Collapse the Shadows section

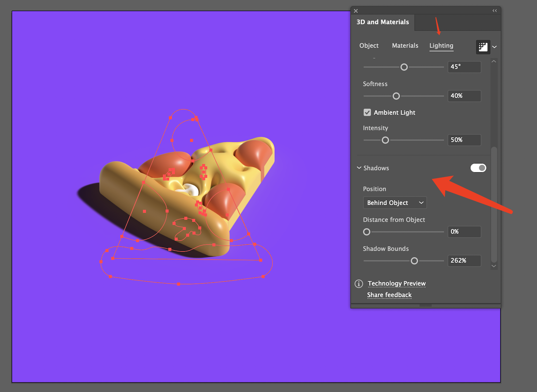coord(359,168)
